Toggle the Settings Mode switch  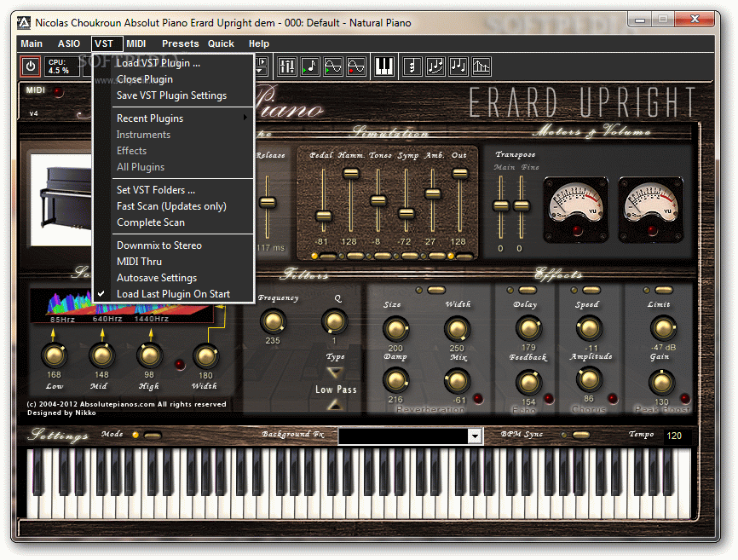153,436
